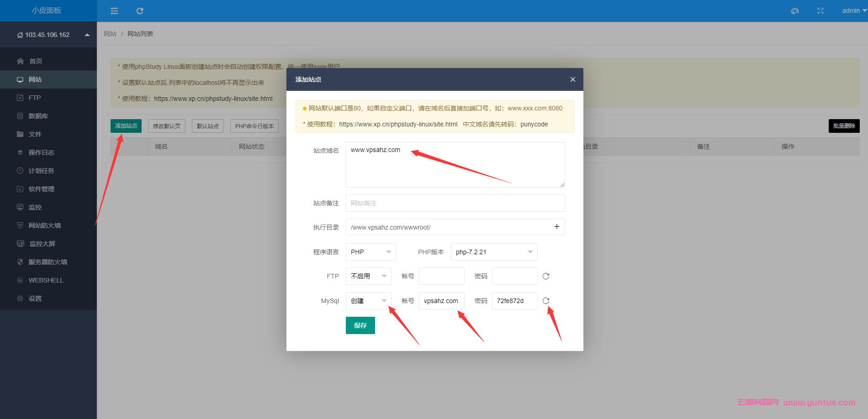Click the FTP password refresh icon

pos(546,276)
